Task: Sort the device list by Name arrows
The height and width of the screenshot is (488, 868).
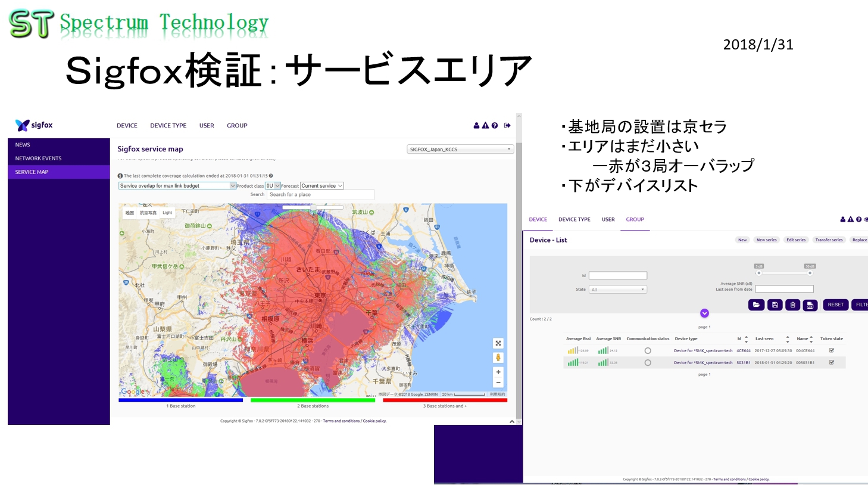Action: point(811,339)
